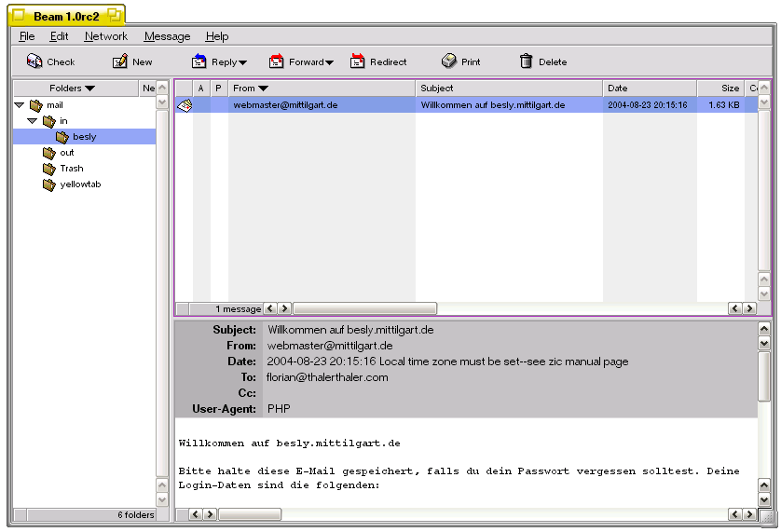This screenshot has height=532, width=781.
Task: Click the Reply toolbar icon
Action: coord(199,61)
